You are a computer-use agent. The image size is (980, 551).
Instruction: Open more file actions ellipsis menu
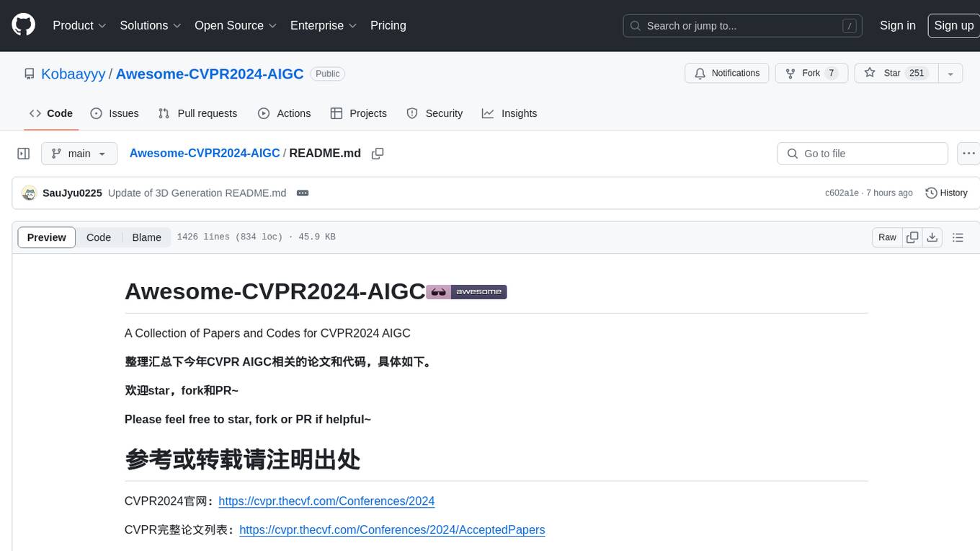point(968,154)
